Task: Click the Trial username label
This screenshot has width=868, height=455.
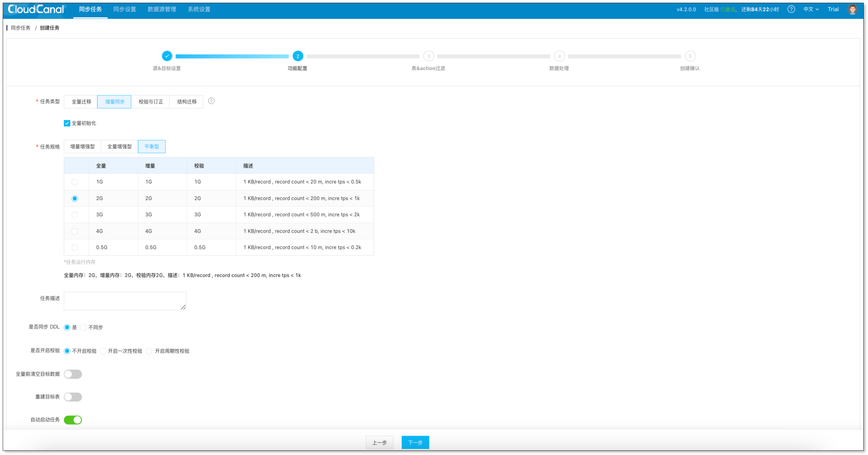Action: [x=833, y=10]
